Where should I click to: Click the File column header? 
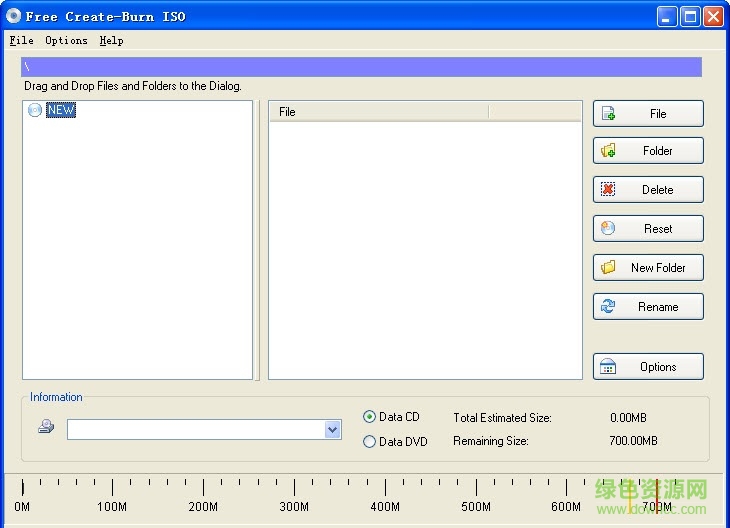[x=378, y=112]
